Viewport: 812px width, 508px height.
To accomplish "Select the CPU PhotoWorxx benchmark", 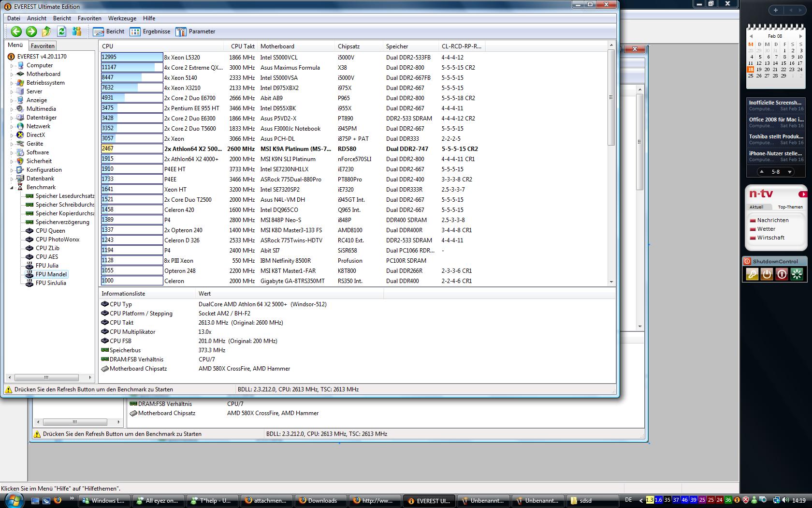I will (58, 239).
